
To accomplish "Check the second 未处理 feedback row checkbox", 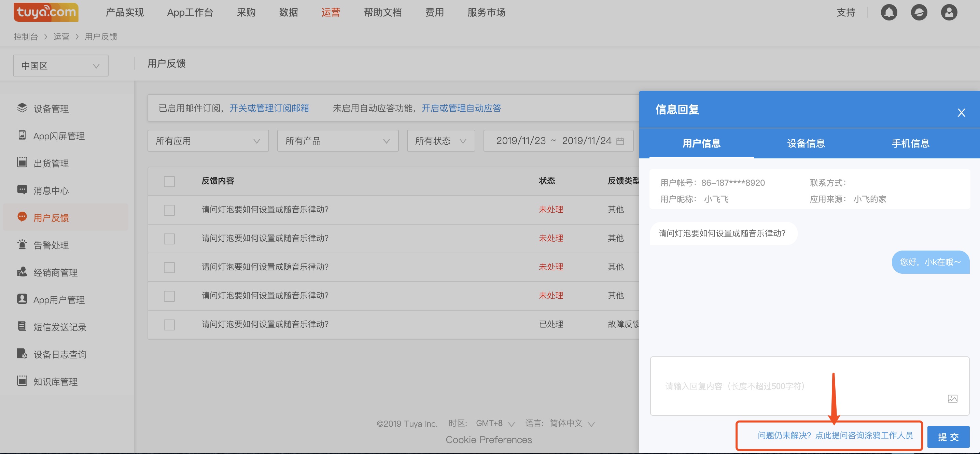I will click(x=169, y=239).
